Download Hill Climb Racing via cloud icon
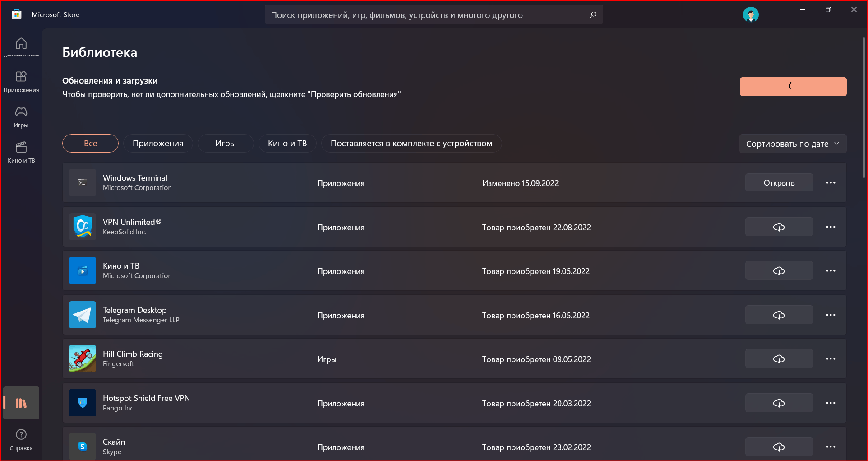Image resolution: width=868 pixels, height=461 pixels. 779,359
